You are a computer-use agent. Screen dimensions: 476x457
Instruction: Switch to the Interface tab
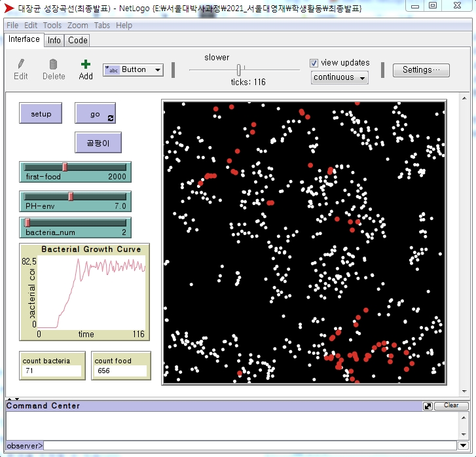(x=24, y=39)
